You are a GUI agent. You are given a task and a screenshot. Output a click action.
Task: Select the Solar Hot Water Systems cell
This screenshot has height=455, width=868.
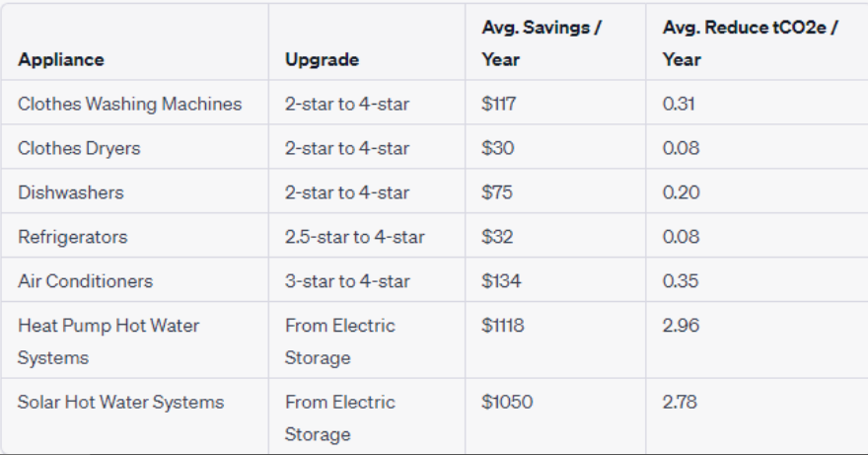[x=120, y=402]
